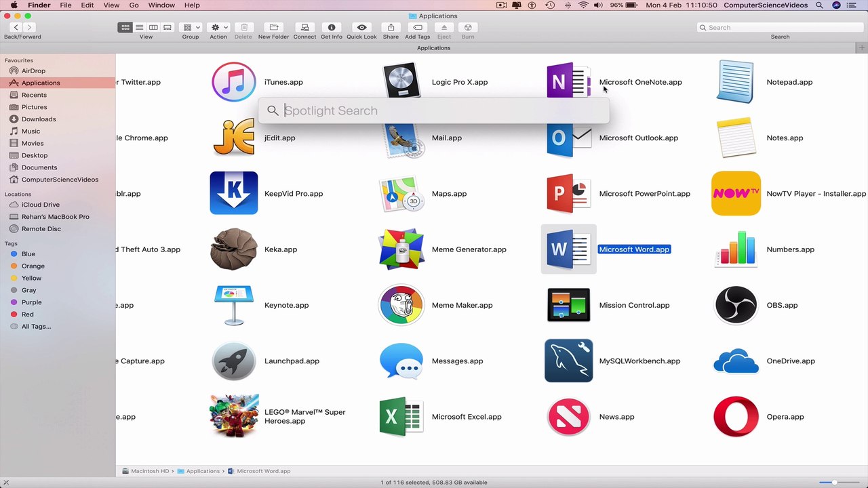Click the LEGO Marvel Super Heroes icon

point(234,416)
